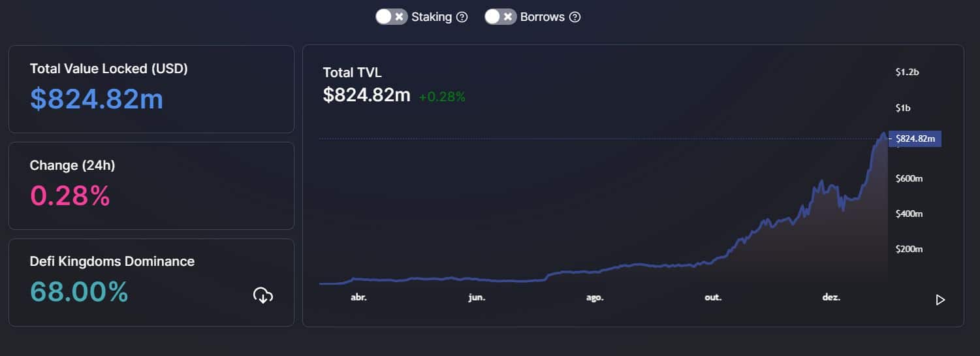Click the +0.28% change indicator
The image size is (980, 356).
pyautogui.click(x=442, y=97)
